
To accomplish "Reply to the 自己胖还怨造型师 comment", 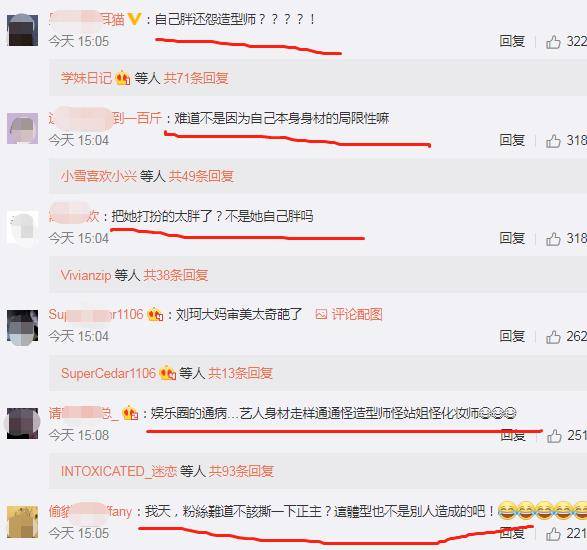I will (512, 41).
